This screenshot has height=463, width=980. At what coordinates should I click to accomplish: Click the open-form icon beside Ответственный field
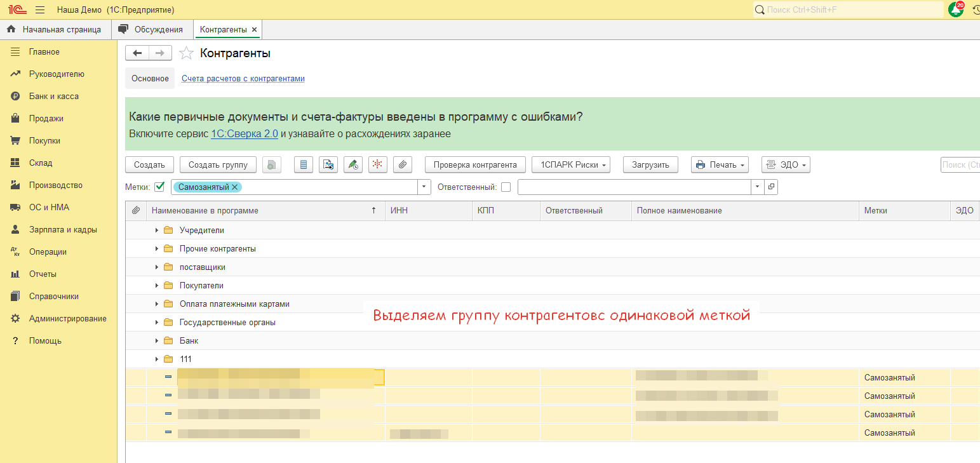(771, 187)
